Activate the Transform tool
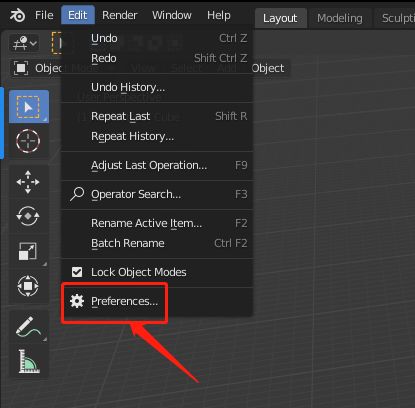415x408 pixels. [x=28, y=286]
